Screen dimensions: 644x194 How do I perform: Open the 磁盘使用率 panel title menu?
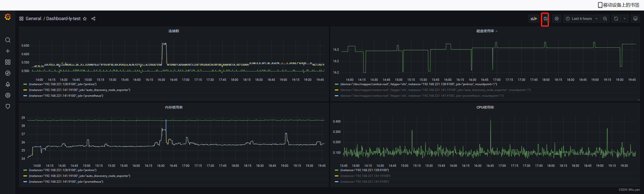pyautogui.click(x=487, y=31)
